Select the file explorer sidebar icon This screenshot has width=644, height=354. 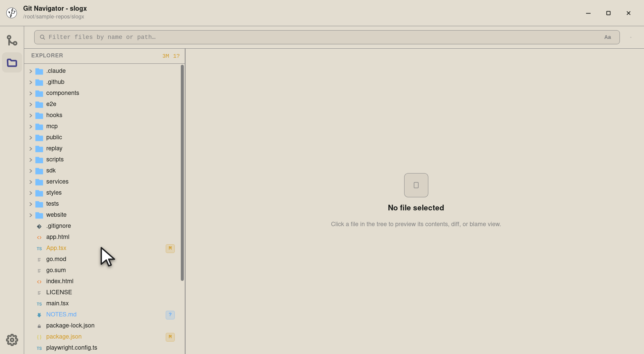12,63
